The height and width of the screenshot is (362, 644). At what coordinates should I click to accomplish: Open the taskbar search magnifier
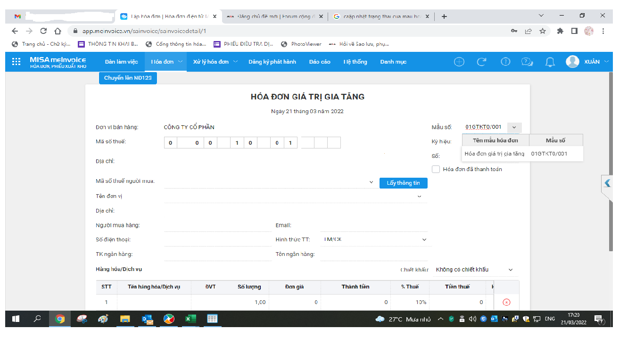point(37,319)
